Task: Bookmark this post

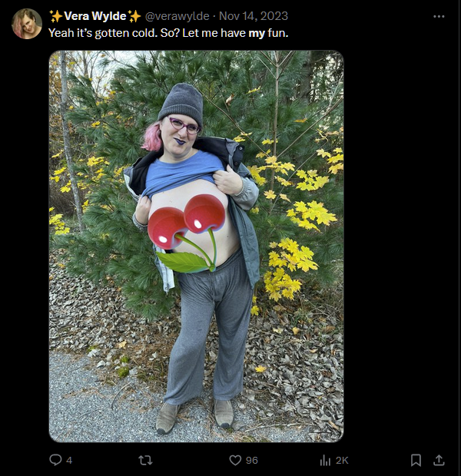Action: pyautogui.click(x=416, y=460)
